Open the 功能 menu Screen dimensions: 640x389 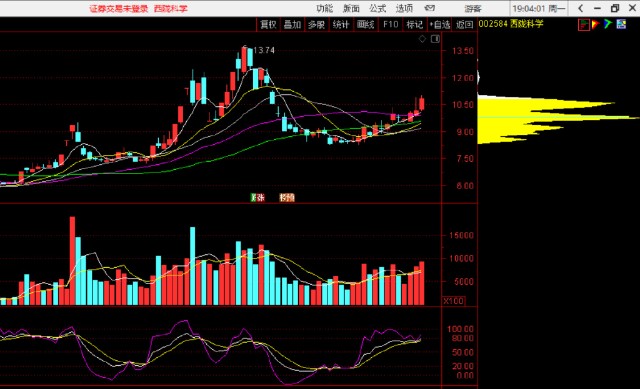tap(324, 9)
